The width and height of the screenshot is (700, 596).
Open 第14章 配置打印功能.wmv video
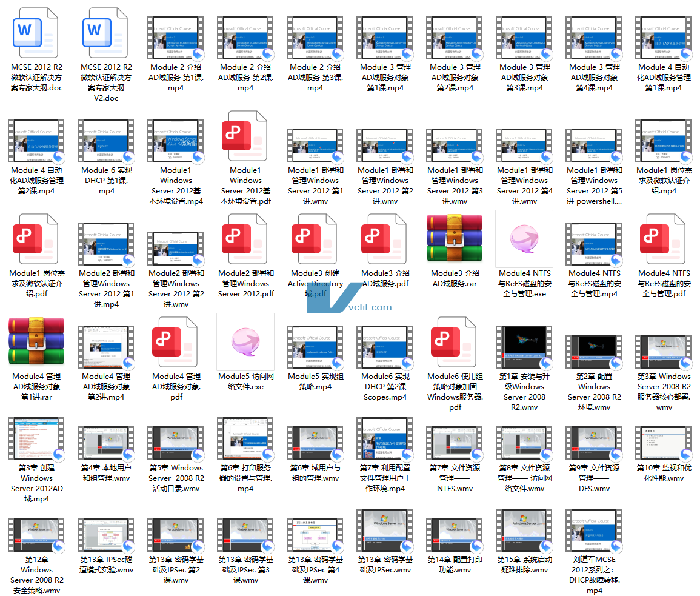455,535
